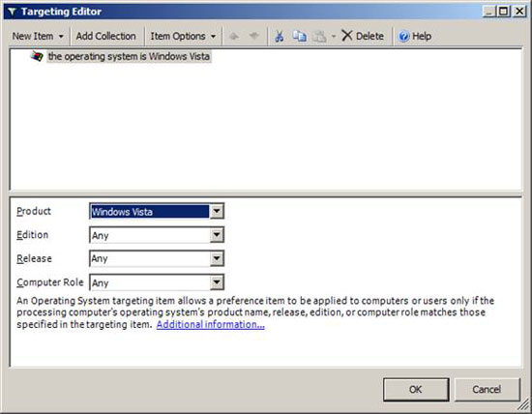The width and height of the screenshot is (532, 414).
Task: Open the Item Options menu
Action: 183,36
